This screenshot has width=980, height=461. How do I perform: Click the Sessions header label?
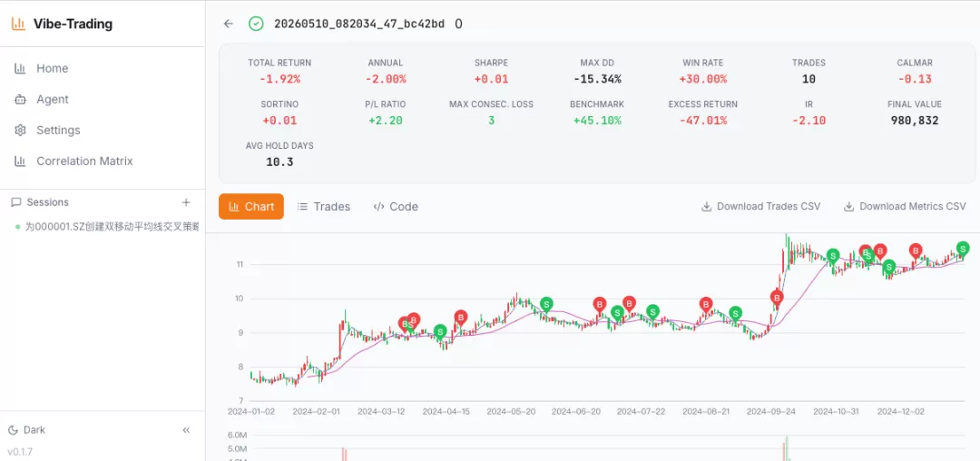coord(47,202)
